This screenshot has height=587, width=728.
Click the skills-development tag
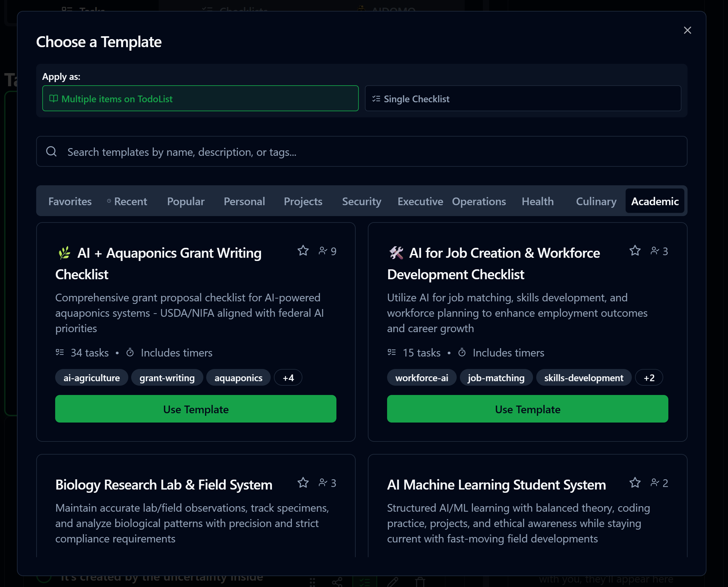(x=584, y=378)
